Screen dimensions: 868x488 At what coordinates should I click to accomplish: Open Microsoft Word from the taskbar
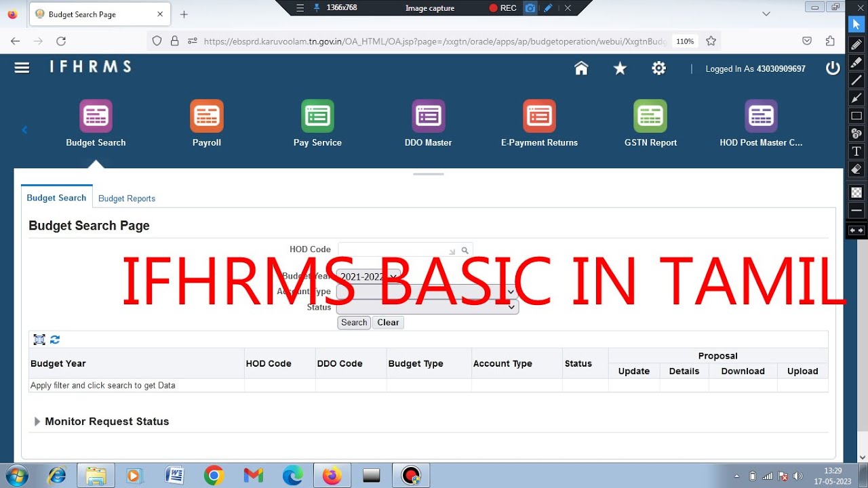click(174, 476)
